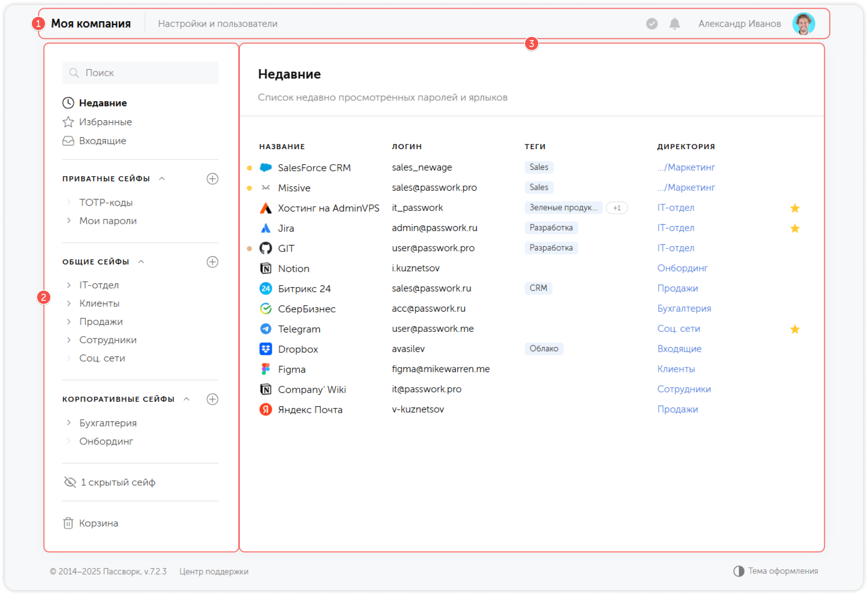Select the Онбординг vault in sidebar
Viewport: 868px width, 595px height.
106,441
